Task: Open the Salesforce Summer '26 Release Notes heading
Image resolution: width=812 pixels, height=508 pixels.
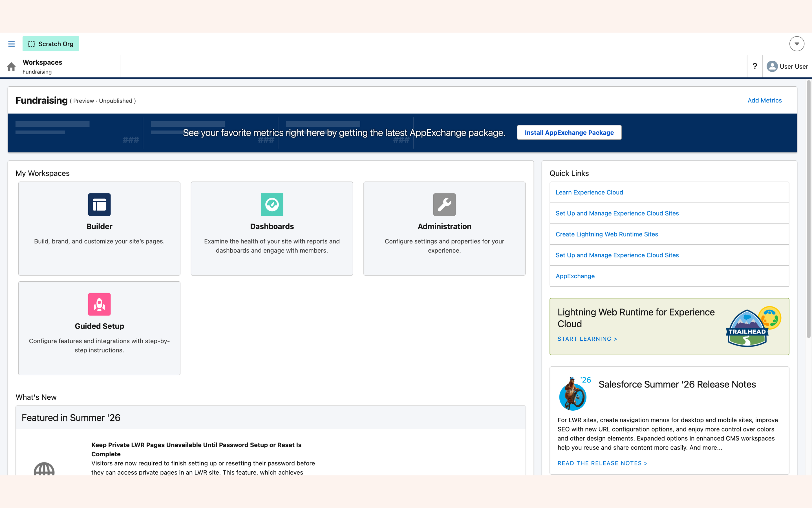Action: pyautogui.click(x=677, y=384)
